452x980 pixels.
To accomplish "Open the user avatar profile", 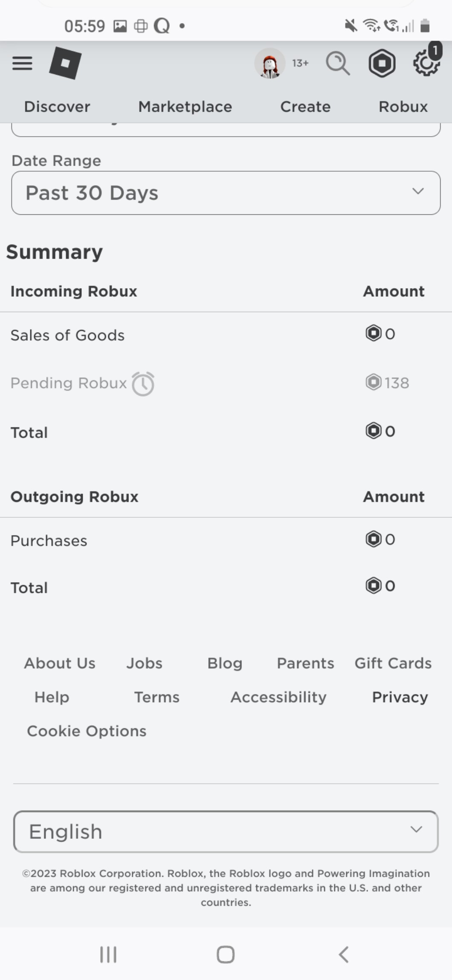I will pos(269,64).
